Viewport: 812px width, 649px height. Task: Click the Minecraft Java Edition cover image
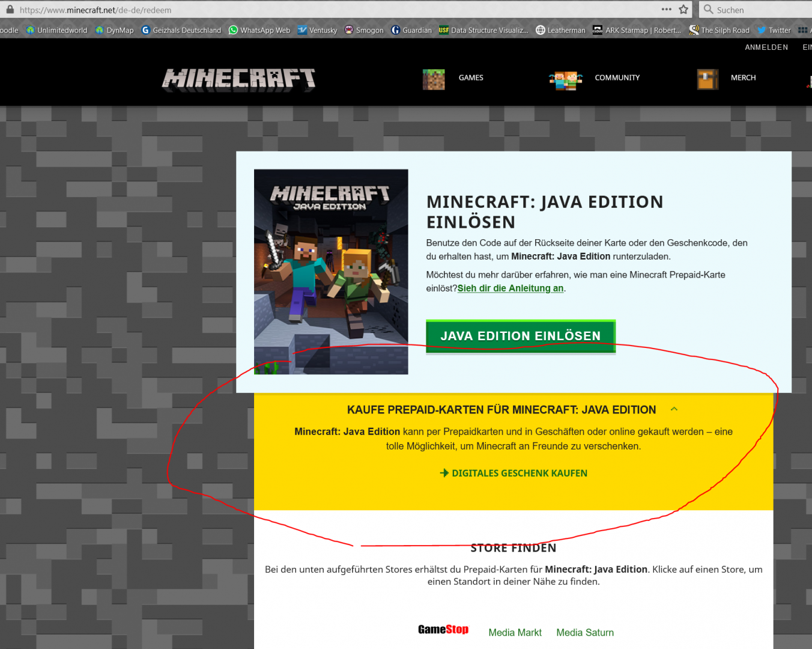click(331, 272)
